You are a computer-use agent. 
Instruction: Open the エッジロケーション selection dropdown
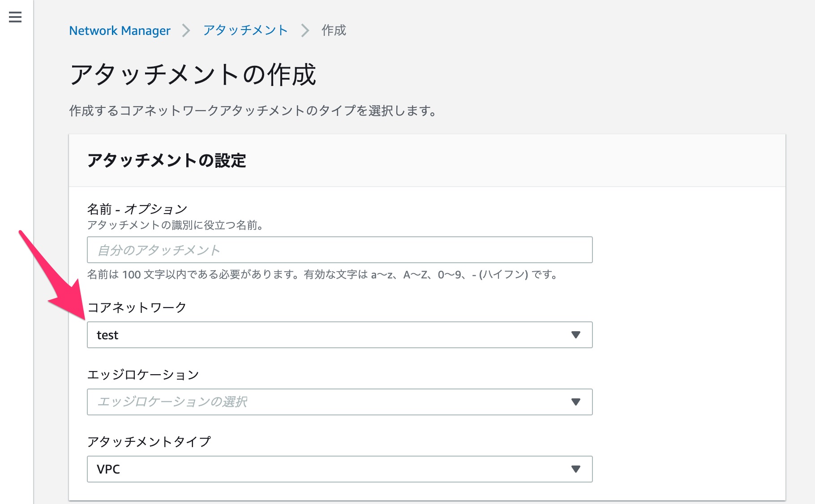tap(339, 402)
